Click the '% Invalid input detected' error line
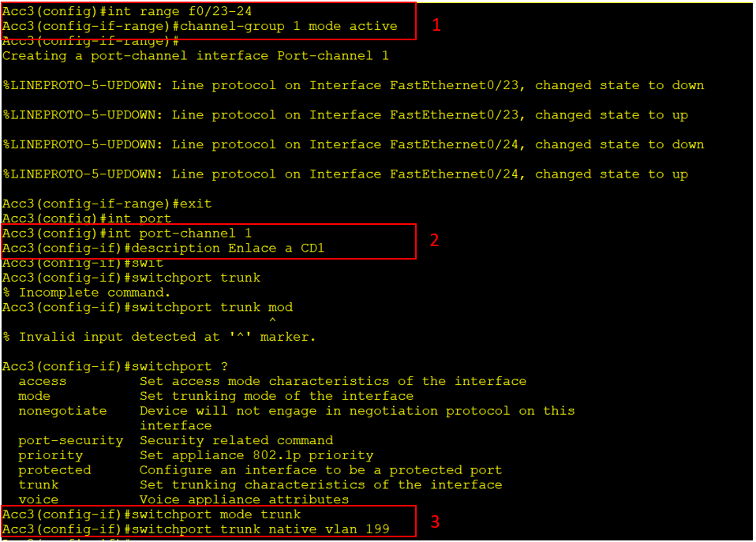The image size is (756, 542). pyautogui.click(x=159, y=337)
